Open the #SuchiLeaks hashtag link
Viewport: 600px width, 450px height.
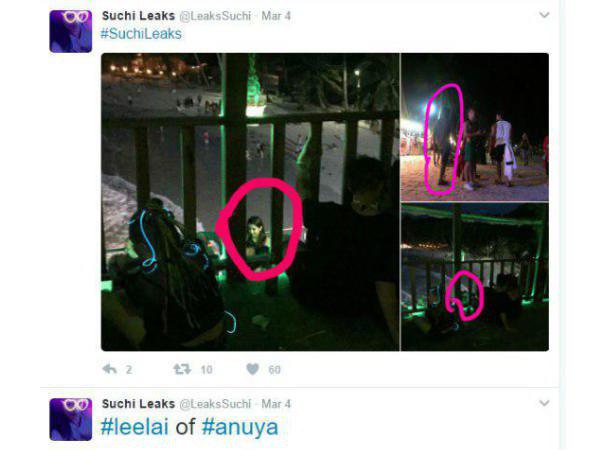[141, 34]
